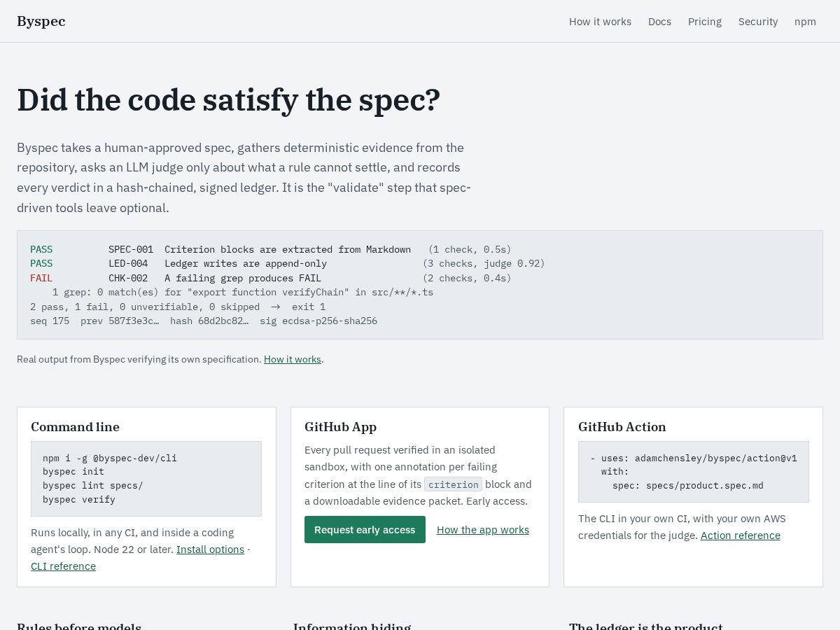Follow the How it works link below the output
Screen dimensions: 840x630
coord(293,359)
